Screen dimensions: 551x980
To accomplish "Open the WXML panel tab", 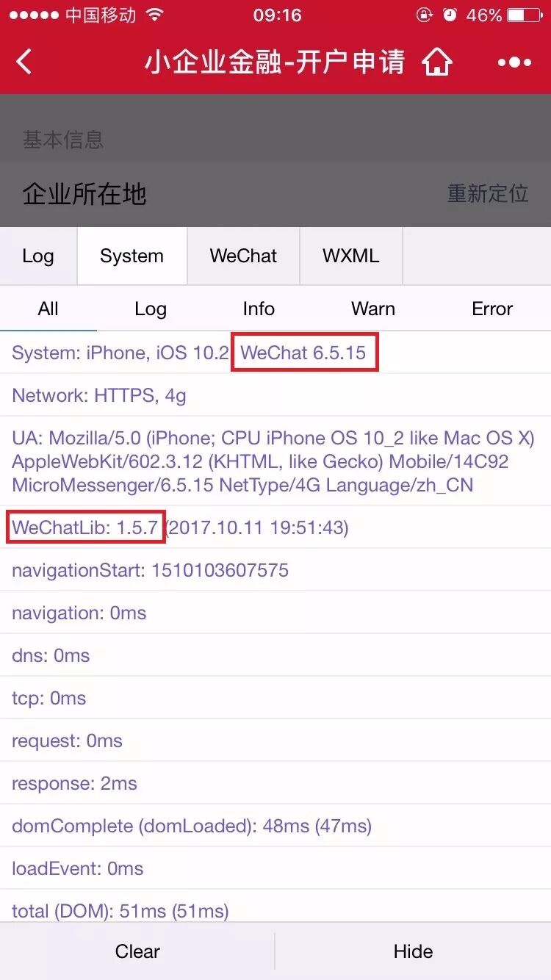I will tap(351, 256).
